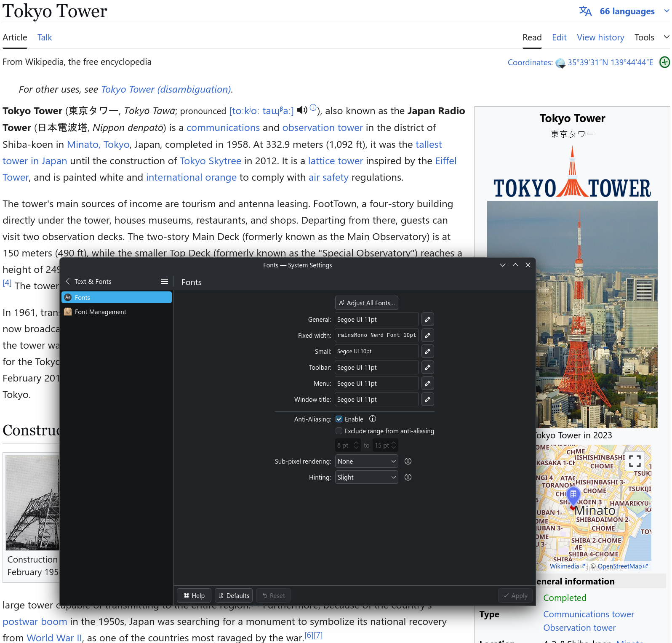Click the Help button
The width and height of the screenshot is (672, 643).
pos(194,595)
